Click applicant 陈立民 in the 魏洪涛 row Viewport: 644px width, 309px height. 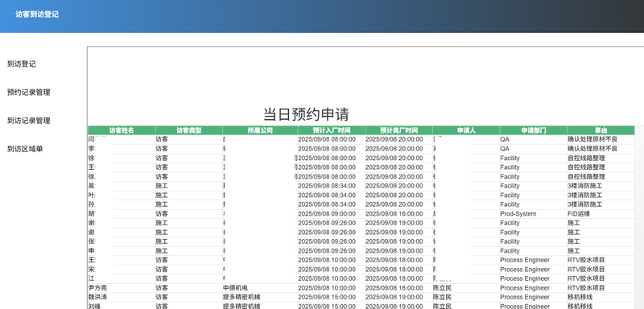(x=442, y=297)
